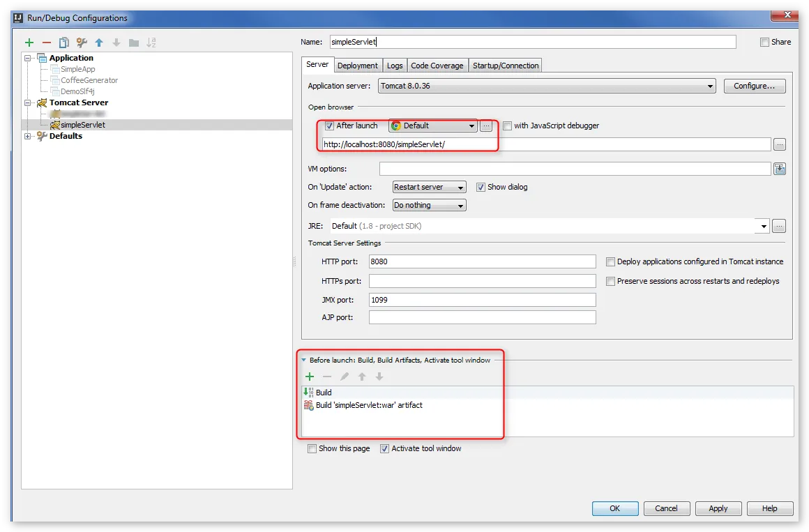Check the Show this page checkbox

point(312,449)
